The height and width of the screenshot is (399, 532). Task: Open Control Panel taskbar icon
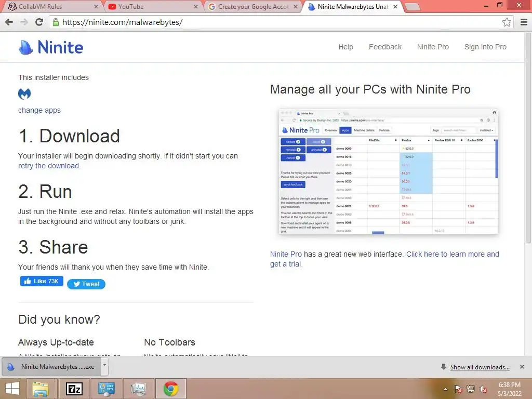click(106, 389)
